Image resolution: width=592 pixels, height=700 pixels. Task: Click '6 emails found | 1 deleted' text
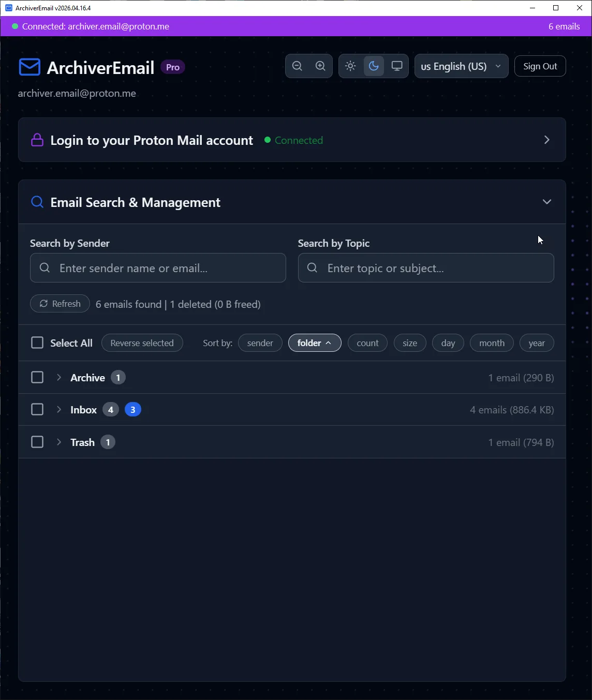[x=178, y=304]
